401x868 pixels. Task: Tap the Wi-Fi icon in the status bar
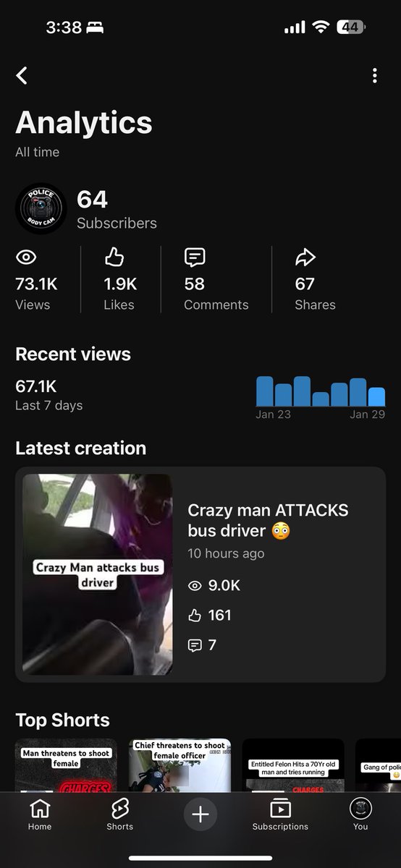(x=320, y=27)
